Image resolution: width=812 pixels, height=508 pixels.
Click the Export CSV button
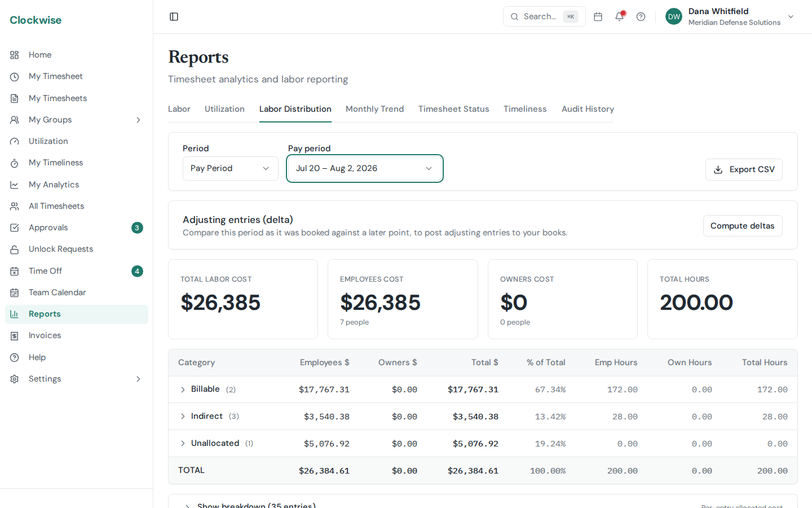click(744, 169)
